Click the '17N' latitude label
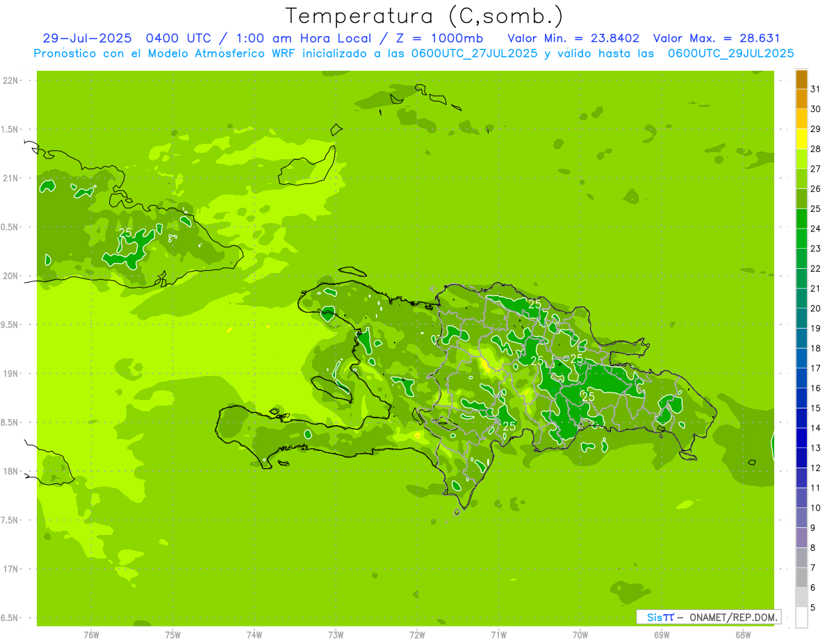 pyautogui.click(x=10, y=569)
